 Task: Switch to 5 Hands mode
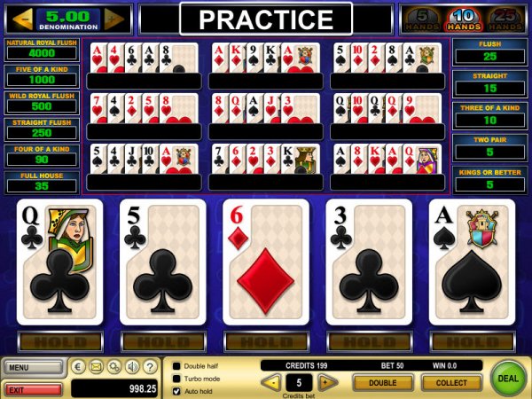click(422, 20)
